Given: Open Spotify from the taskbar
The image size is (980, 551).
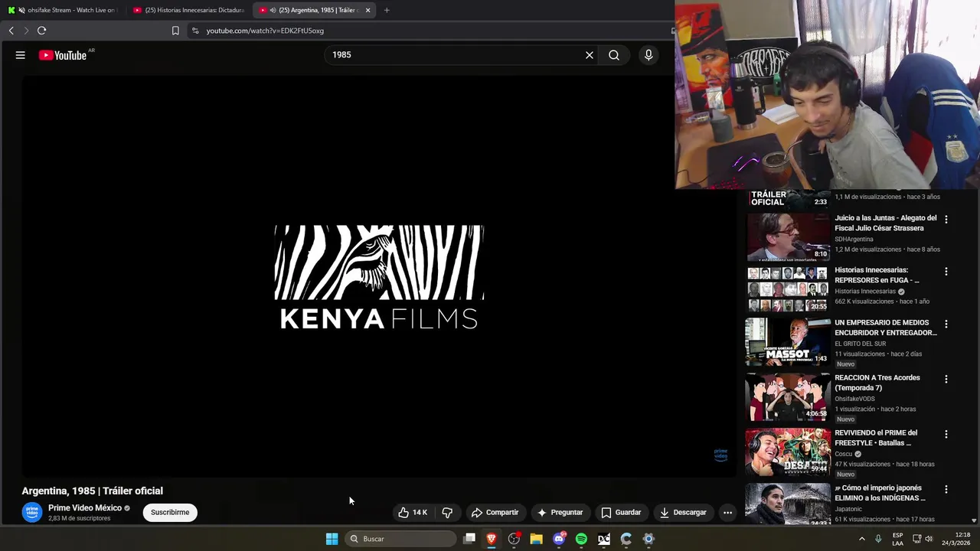Looking at the screenshot, I should [581, 539].
